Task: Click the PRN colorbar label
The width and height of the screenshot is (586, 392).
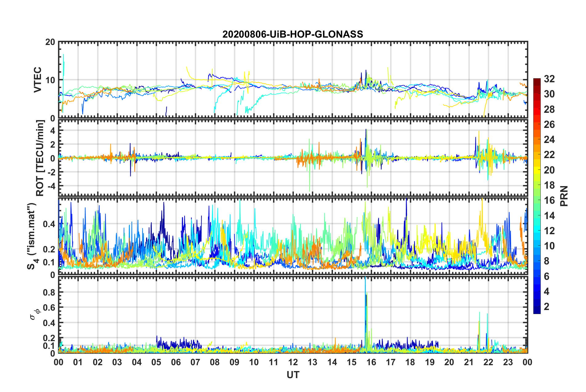Action: pos(564,196)
